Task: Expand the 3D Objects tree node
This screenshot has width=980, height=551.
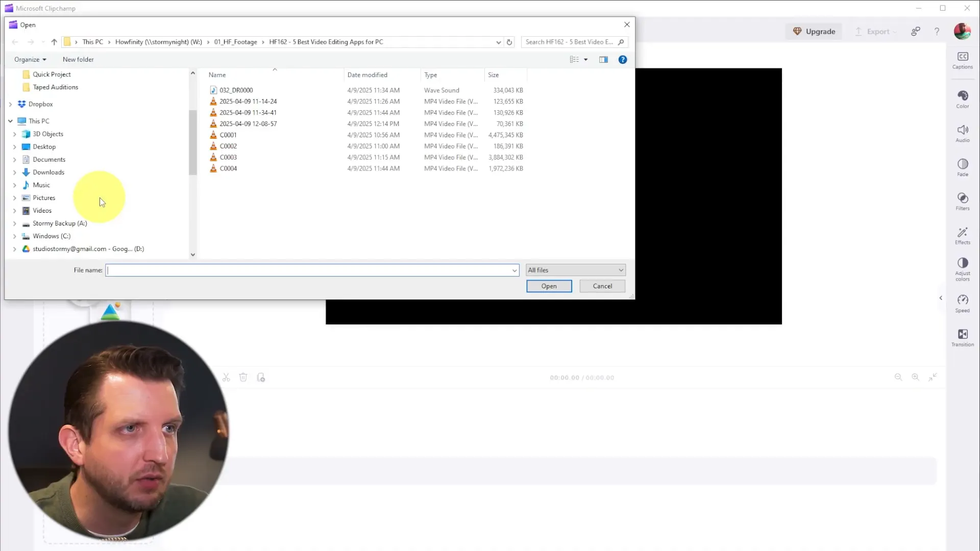Action: point(15,134)
